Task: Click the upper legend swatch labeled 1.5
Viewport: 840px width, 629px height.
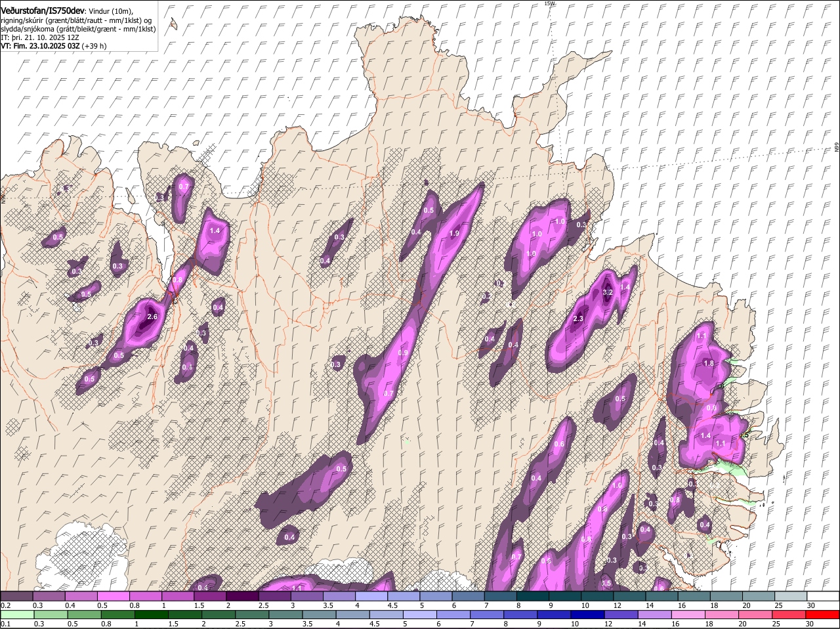Action: 210,596
